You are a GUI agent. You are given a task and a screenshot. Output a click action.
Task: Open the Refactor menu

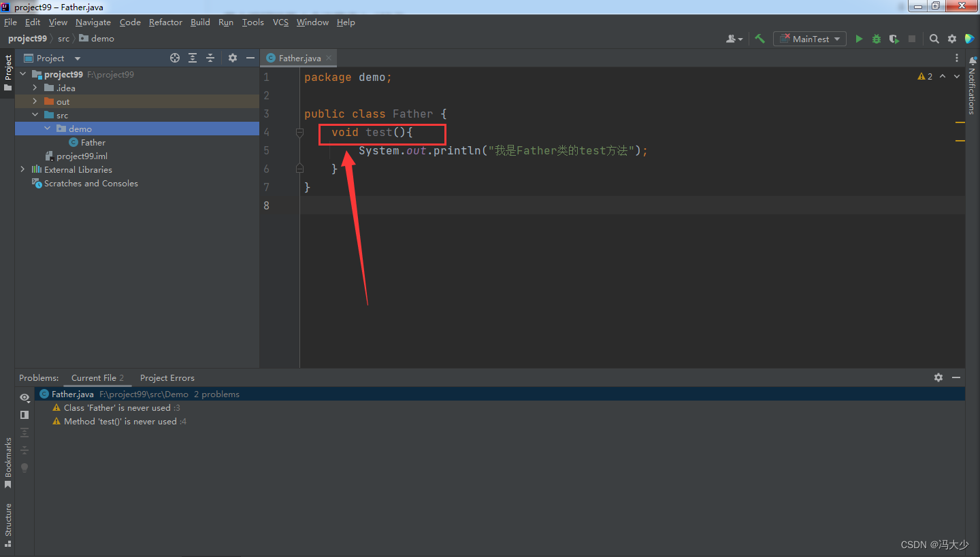point(165,22)
